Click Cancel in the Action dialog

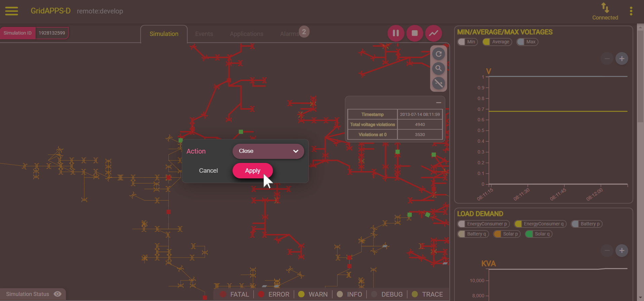[208, 171]
